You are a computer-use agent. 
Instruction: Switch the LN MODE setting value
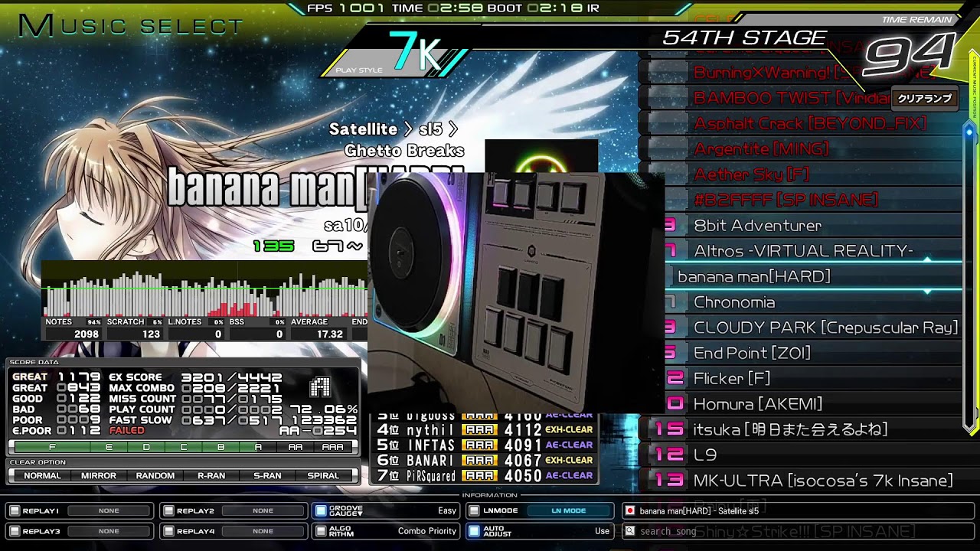pos(568,510)
